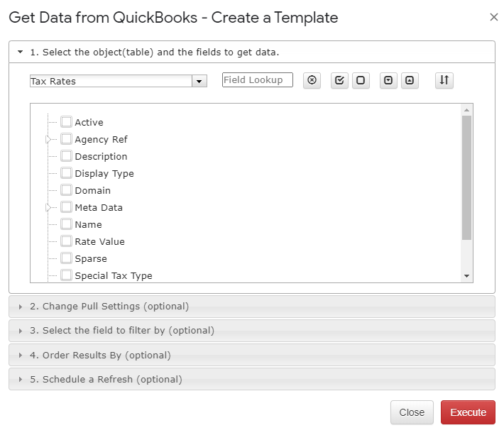
Task: Open the Tax Rates object dropdown
Action: 199,81
